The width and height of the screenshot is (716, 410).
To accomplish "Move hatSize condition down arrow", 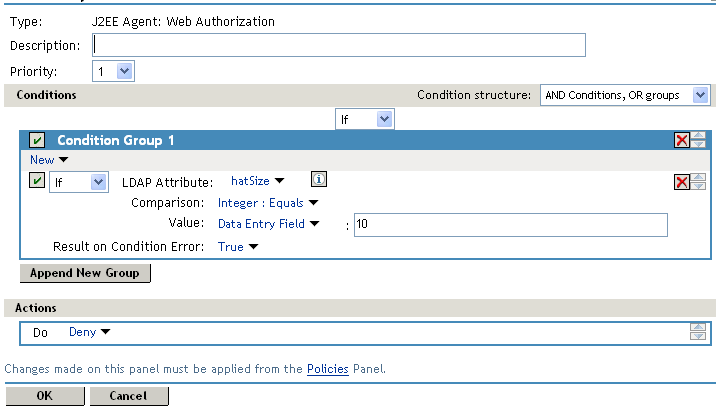I will tap(698, 186).
